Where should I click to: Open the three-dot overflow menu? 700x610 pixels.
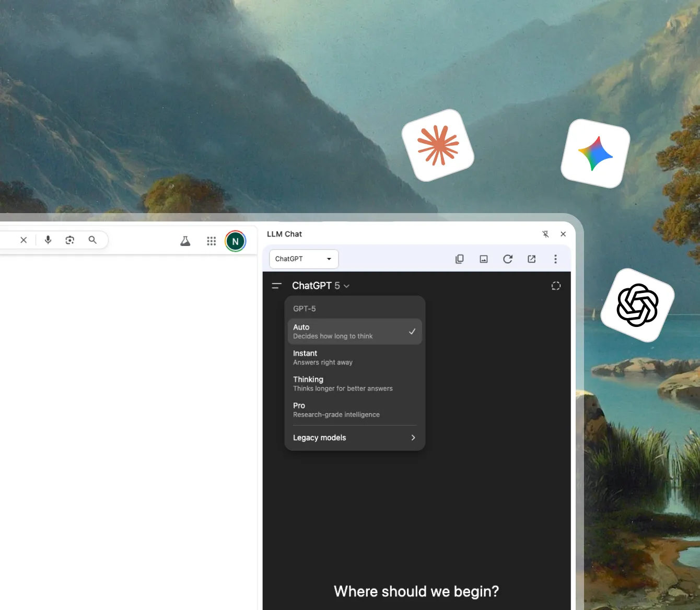tap(555, 259)
